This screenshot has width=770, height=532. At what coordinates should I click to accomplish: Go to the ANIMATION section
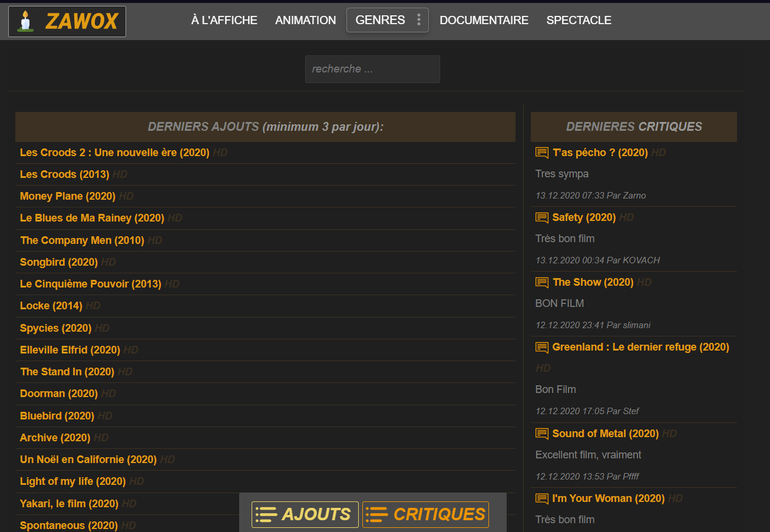tap(306, 20)
